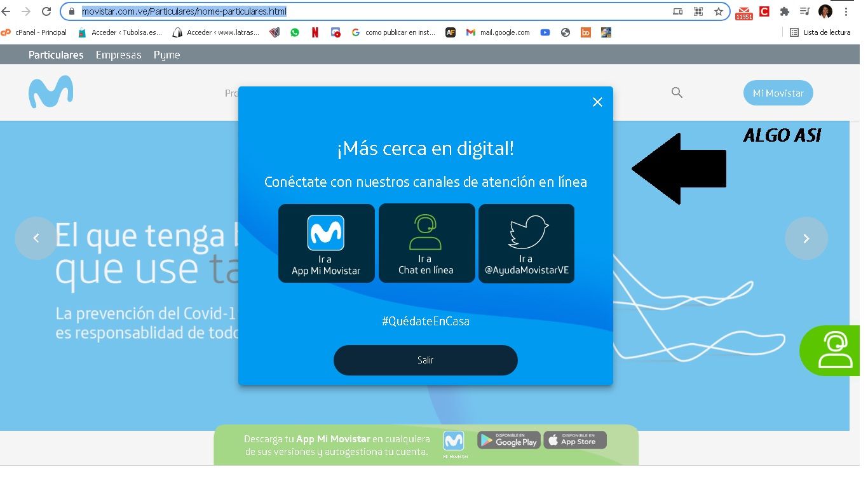Click the red C extension icon
The image size is (868, 488).
click(x=764, y=11)
